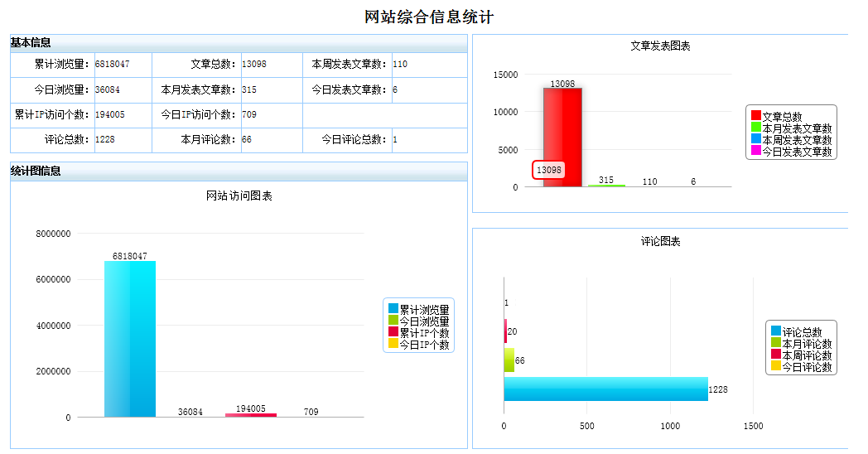868x454 pixels.
Task: Select the red 本周评论数 legend swatch
Action: click(x=776, y=355)
